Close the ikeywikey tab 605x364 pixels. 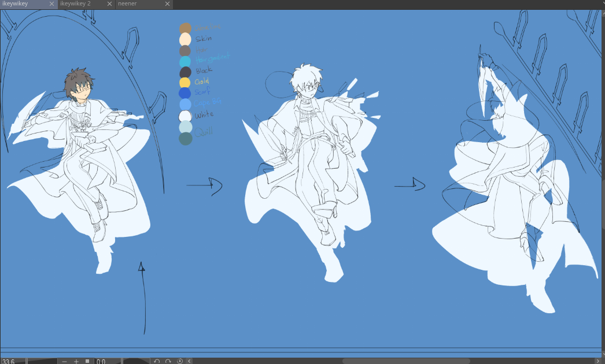51,4
